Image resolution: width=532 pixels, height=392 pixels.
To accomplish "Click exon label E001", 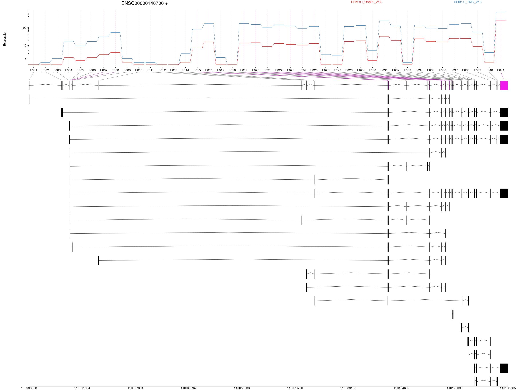I will [x=33, y=70].
